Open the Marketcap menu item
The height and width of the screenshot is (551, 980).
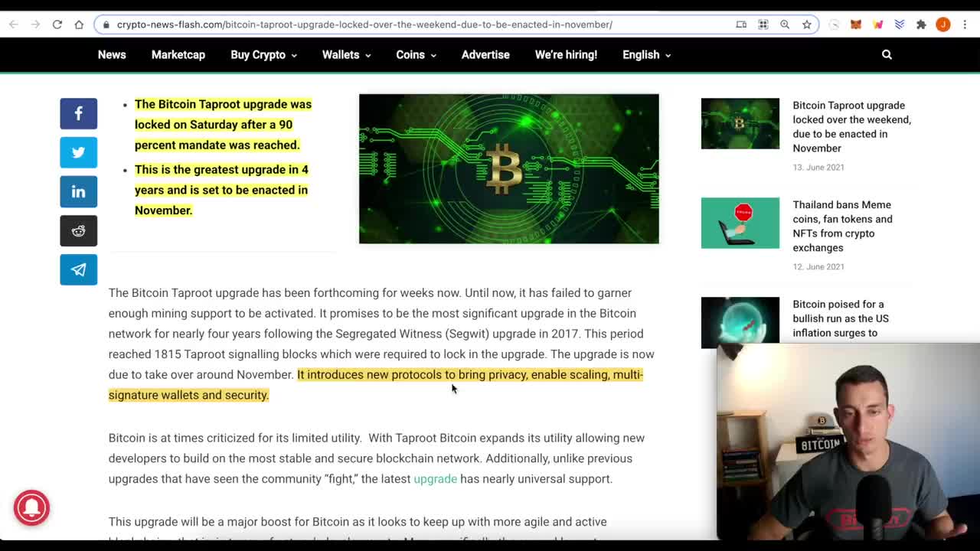click(x=178, y=54)
